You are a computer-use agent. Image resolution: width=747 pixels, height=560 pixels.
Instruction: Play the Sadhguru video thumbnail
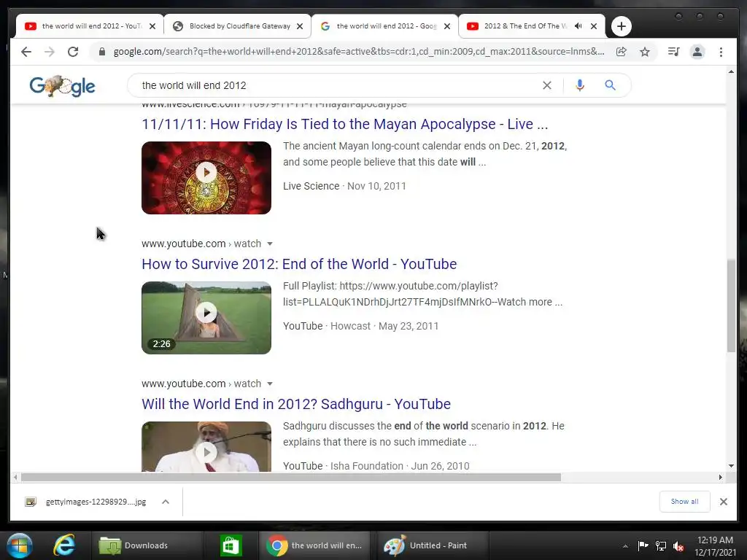coord(206,448)
